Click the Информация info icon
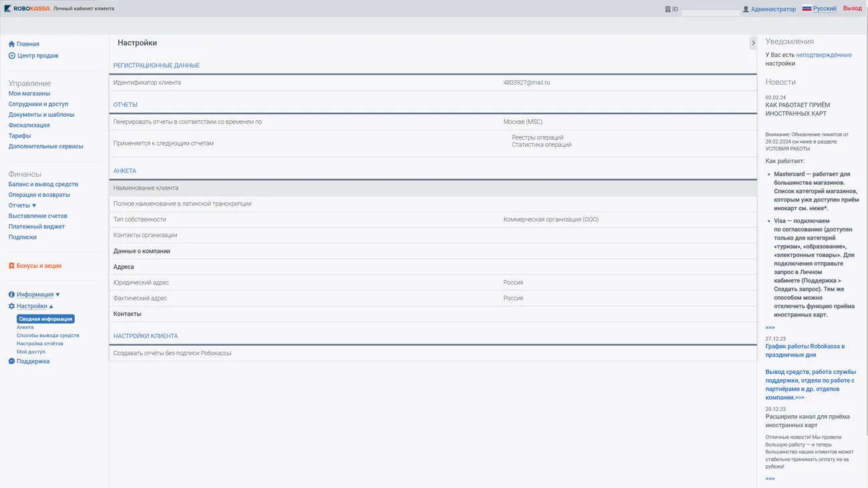Image resolution: width=868 pixels, height=488 pixels. coord(11,294)
